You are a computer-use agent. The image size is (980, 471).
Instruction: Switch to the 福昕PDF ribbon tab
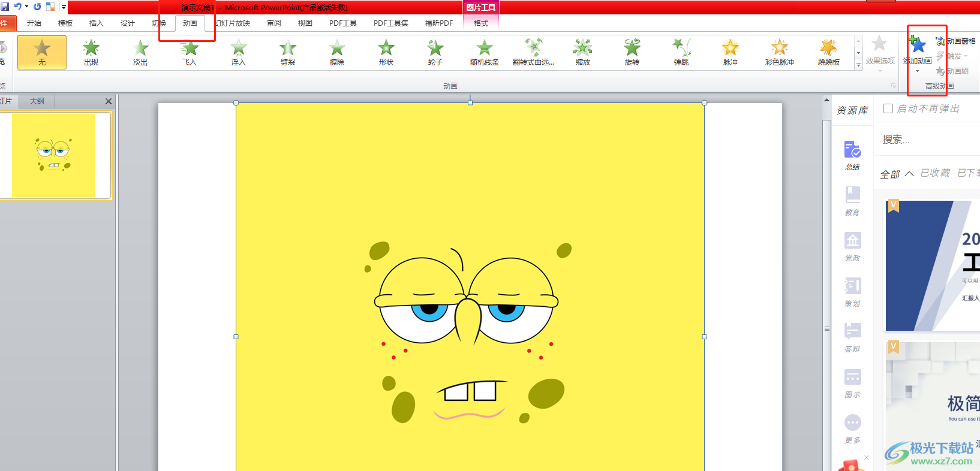point(439,23)
